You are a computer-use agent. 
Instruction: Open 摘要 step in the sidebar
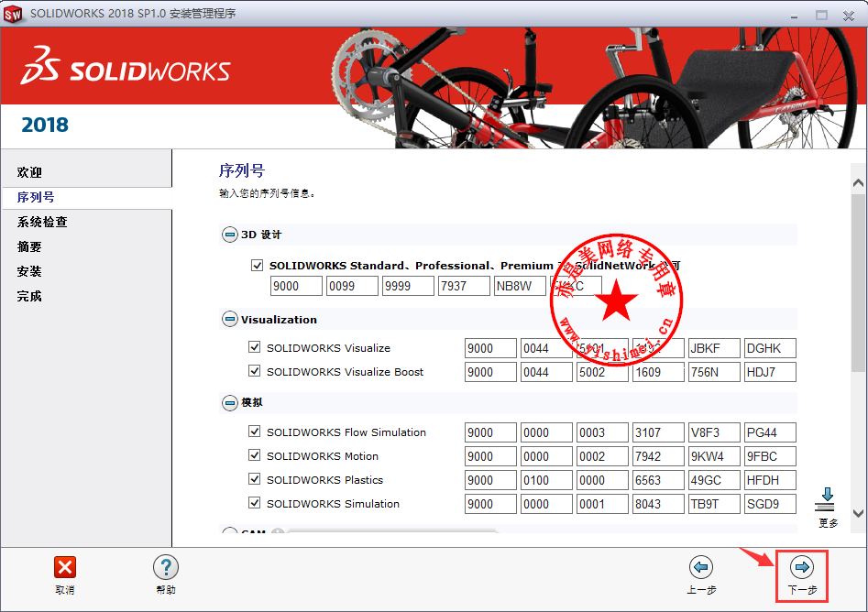[x=29, y=246]
